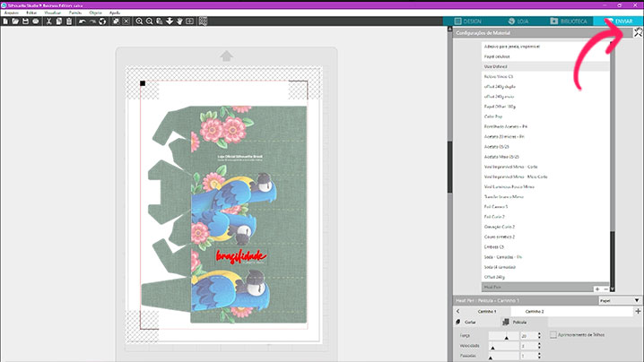Zoom in with the plus magnifier
This screenshot has height=362, width=644.
pos(139,22)
